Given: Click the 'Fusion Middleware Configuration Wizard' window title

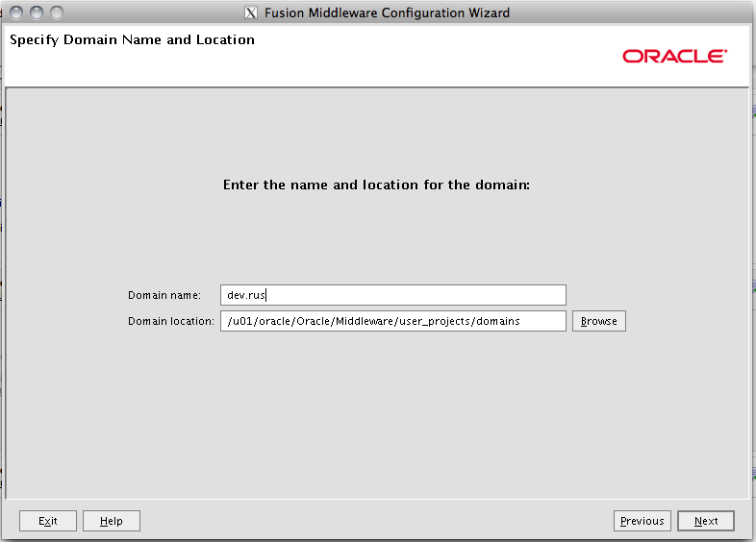Looking at the screenshot, I should [x=387, y=13].
